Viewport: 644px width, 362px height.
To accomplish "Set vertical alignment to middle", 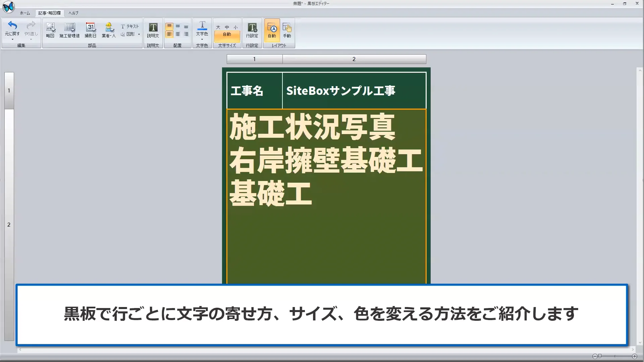I will point(178,26).
